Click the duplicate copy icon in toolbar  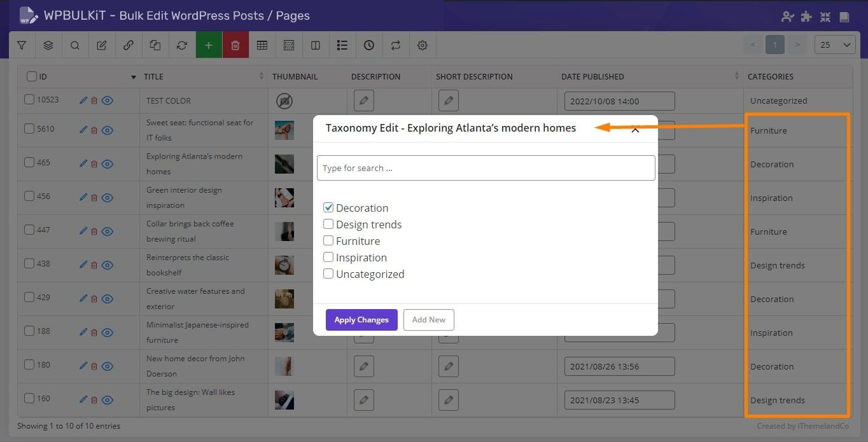point(155,45)
